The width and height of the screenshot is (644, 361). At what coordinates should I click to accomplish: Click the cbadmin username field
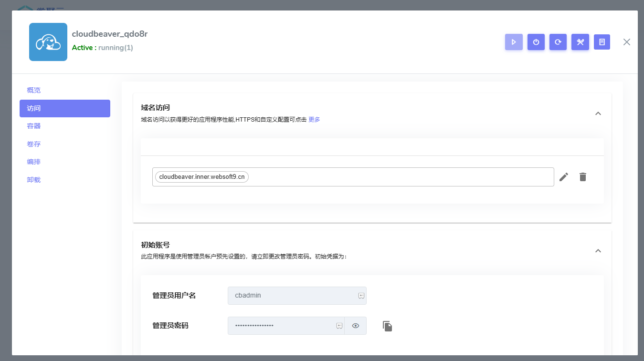pyautogui.click(x=291, y=296)
